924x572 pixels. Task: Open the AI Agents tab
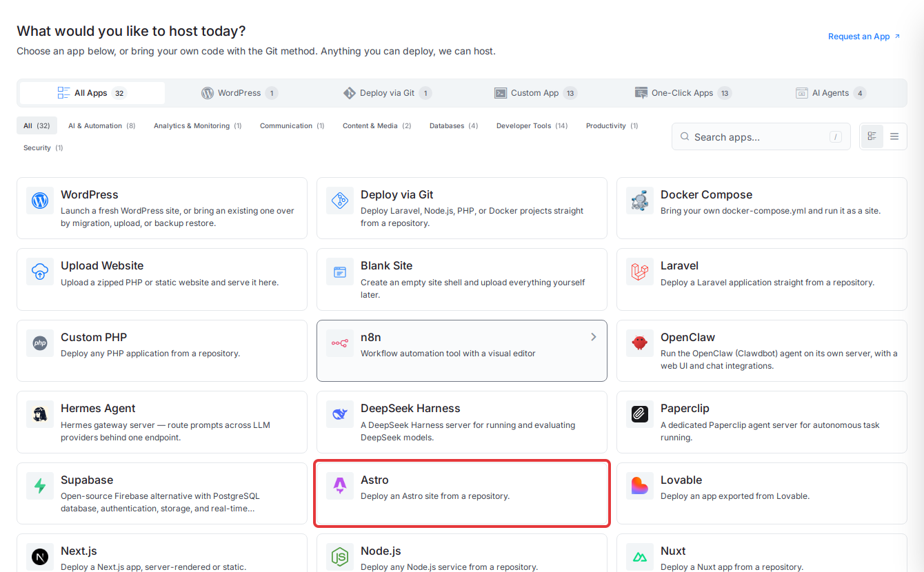pyautogui.click(x=831, y=93)
